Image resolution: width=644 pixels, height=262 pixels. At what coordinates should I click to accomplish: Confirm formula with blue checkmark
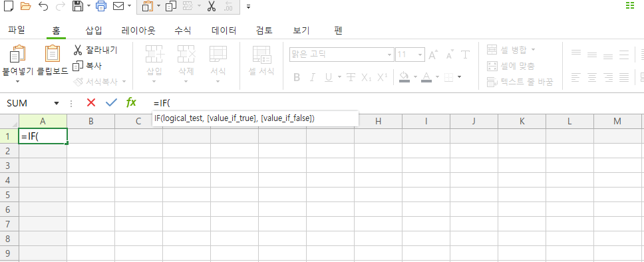pos(111,102)
